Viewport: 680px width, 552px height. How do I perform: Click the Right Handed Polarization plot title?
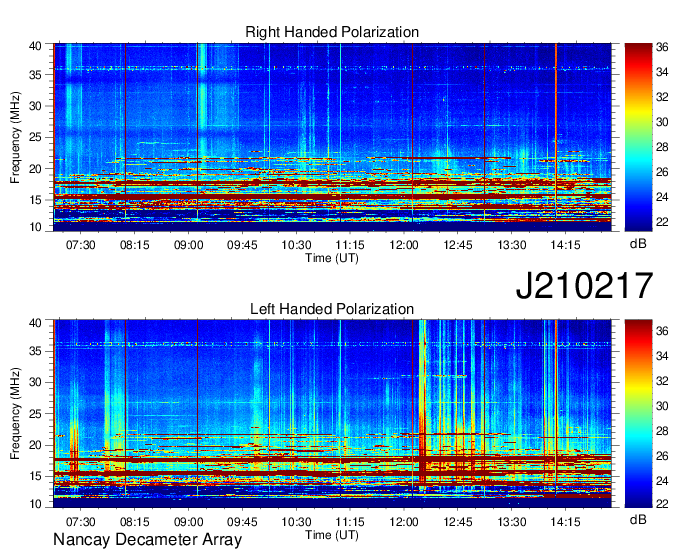[332, 32]
